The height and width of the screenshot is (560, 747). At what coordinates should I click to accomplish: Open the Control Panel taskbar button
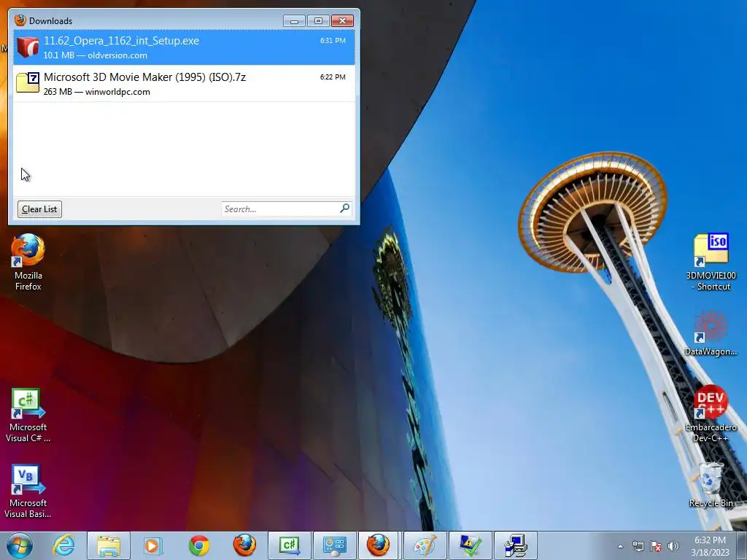coord(335,545)
